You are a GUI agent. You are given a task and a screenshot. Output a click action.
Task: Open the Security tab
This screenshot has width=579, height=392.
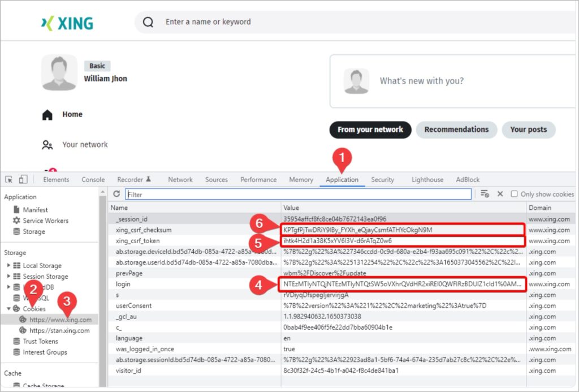pyautogui.click(x=383, y=179)
